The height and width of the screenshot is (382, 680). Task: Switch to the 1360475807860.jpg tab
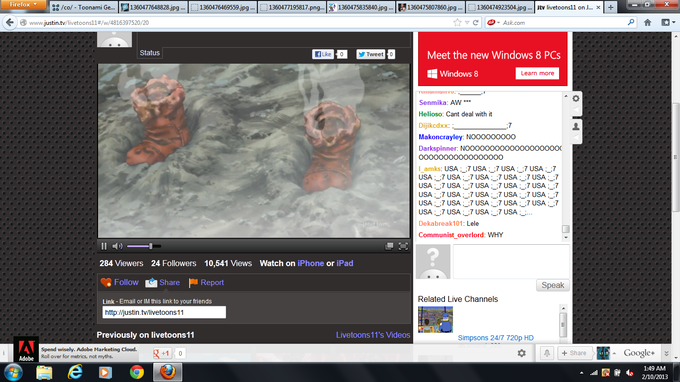[430, 7]
